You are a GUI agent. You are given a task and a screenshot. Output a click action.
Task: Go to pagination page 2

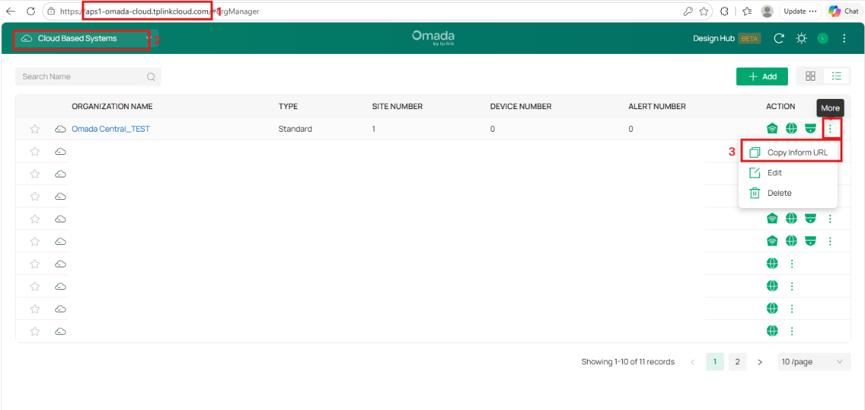coord(737,362)
